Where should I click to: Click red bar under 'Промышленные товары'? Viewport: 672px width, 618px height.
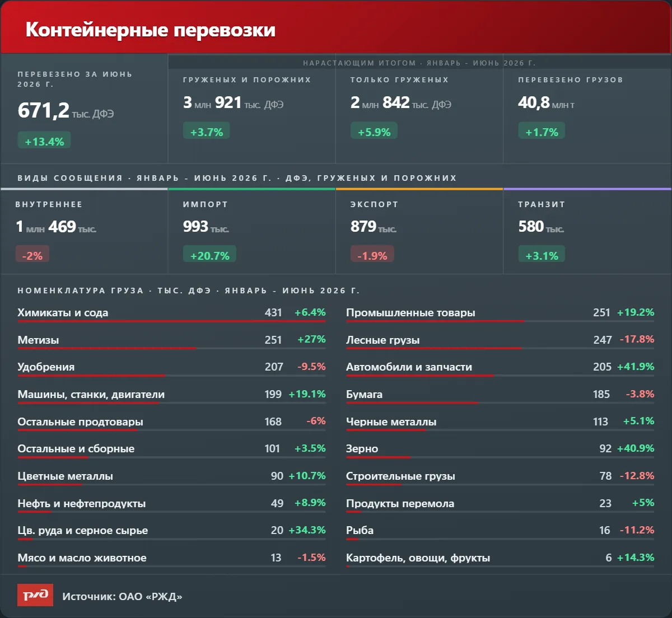tap(436, 321)
